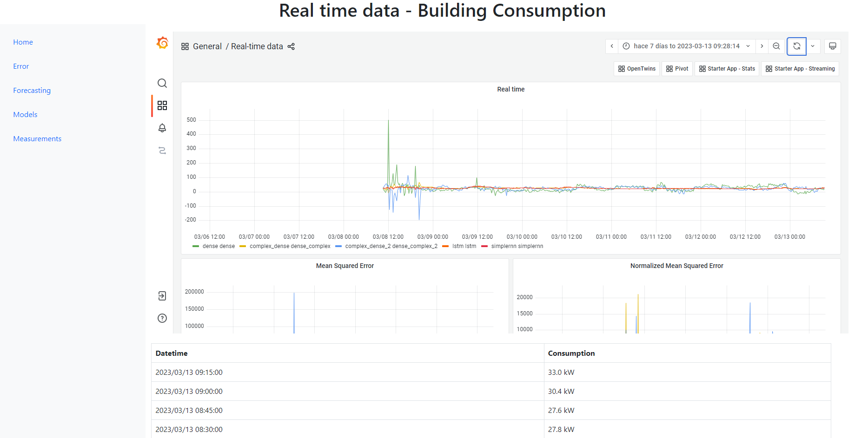Select the 27.8 kW cell
The image size is (868, 438).
click(x=687, y=429)
